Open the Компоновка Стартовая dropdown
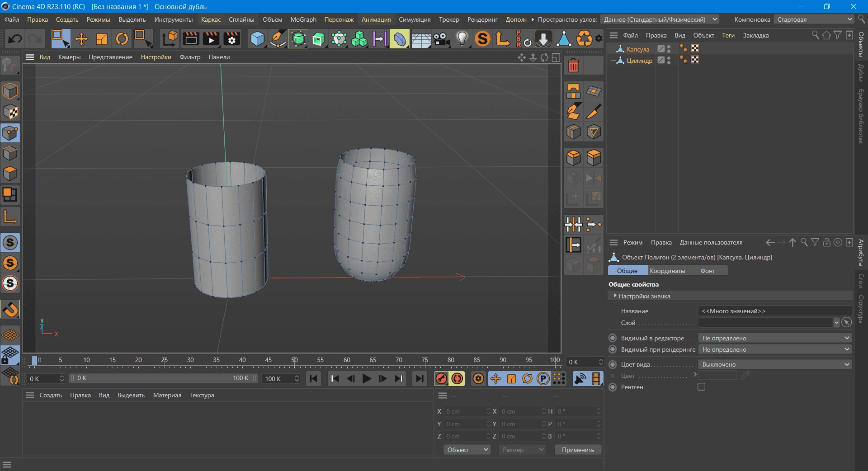868x471 pixels. coord(814,19)
